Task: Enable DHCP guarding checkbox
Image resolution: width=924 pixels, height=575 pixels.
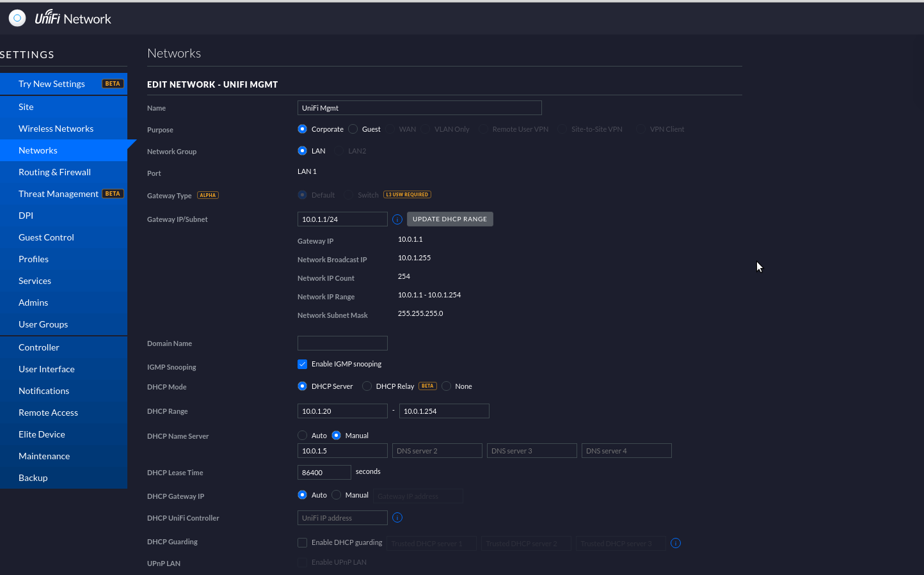Action: click(x=303, y=542)
